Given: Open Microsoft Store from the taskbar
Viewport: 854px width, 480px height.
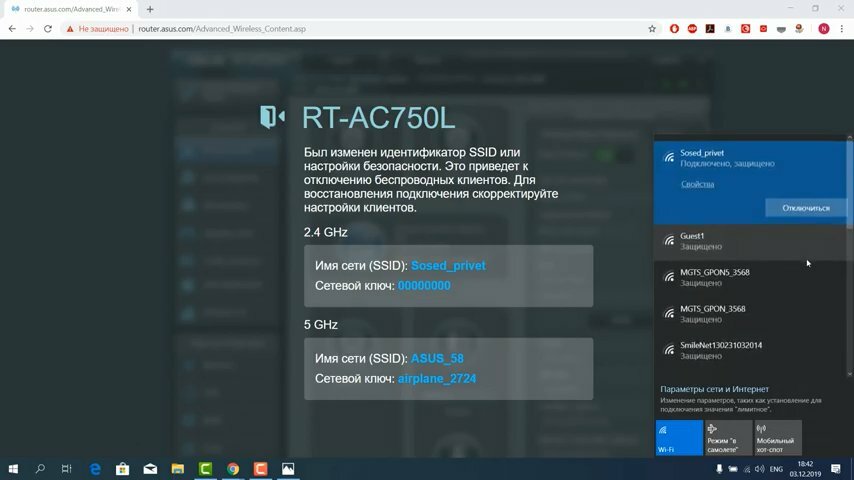Looking at the screenshot, I should [x=123, y=469].
